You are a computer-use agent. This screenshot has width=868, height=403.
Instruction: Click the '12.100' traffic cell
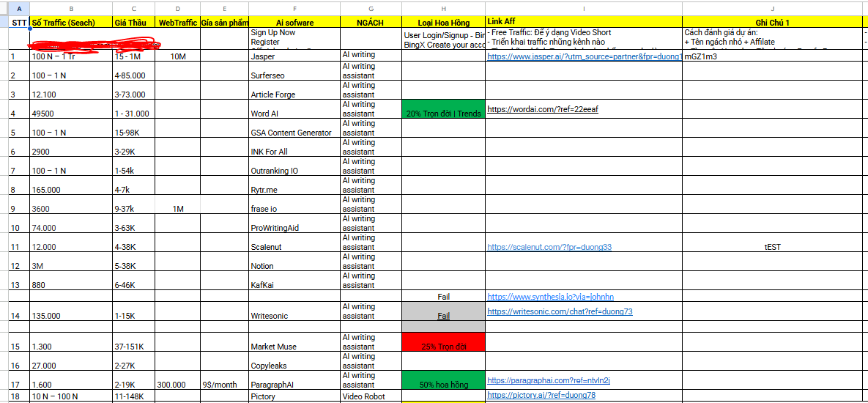(x=71, y=90)
